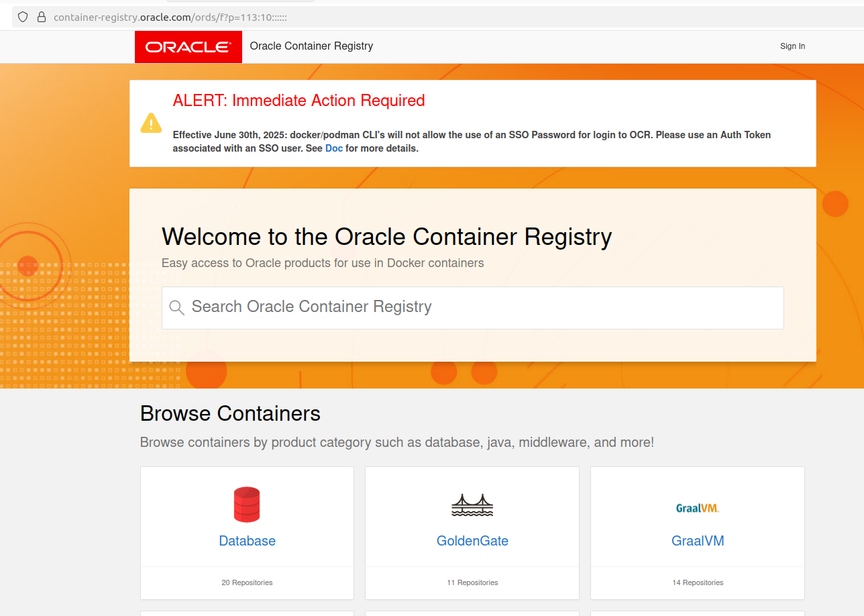View site info via the padlock icon

[42, 17]
